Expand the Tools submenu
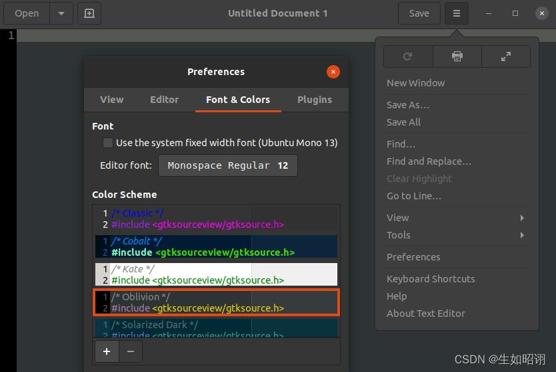The image size is (556, 372). 456,235
